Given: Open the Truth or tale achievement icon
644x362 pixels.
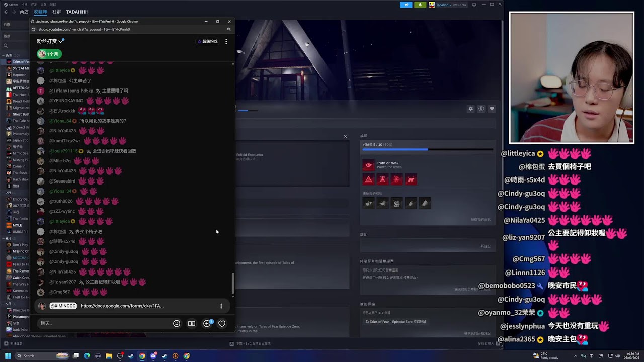Looking at the screenshot, I should click(x=369, y=165).
